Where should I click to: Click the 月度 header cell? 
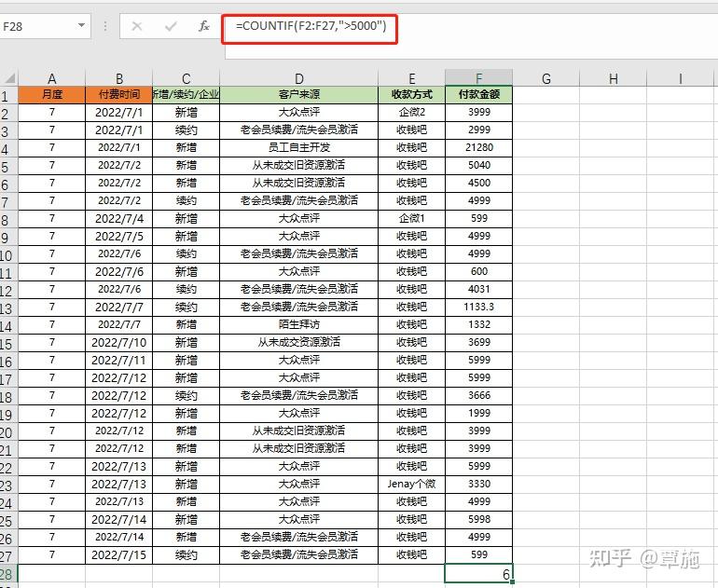51,95
